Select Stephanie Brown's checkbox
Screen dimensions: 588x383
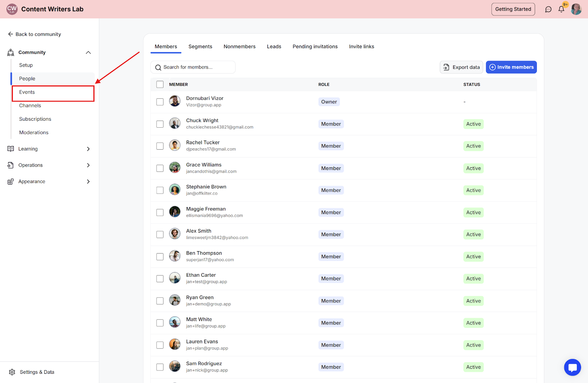(x=160, y=190)
